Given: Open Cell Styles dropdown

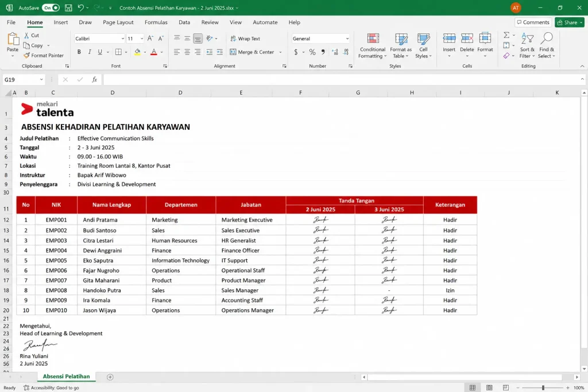Looking at the screenshot, I should pyautogui.click(x=423, y=45).
